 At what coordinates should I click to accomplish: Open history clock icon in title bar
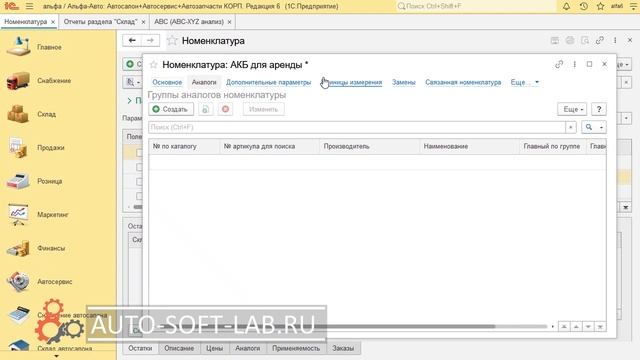click(x=584, y=6)
